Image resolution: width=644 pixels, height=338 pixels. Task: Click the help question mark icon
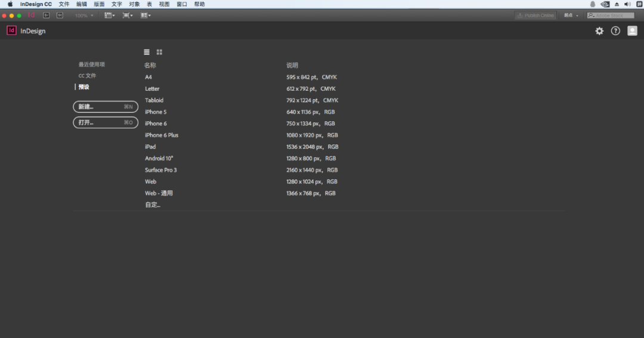point(615,31)
